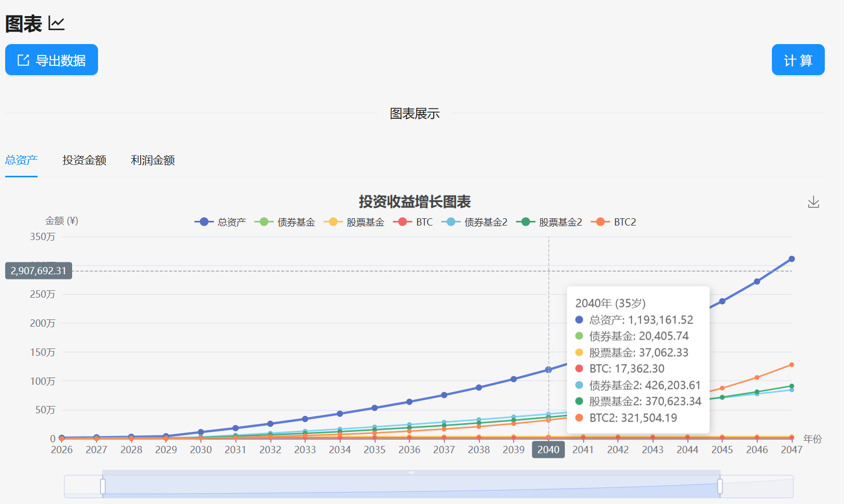Hide the 债券基金 legend series
Viewport: 844px width, 504px height.
pos(285,222)
